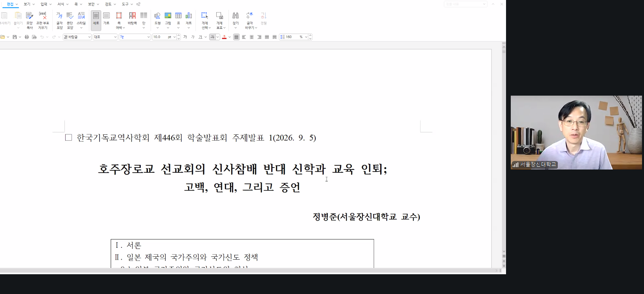The width and height of the screenshot is (644, 294).
Task: Toggle underline 가 formatting
Action: coord(200,37)
